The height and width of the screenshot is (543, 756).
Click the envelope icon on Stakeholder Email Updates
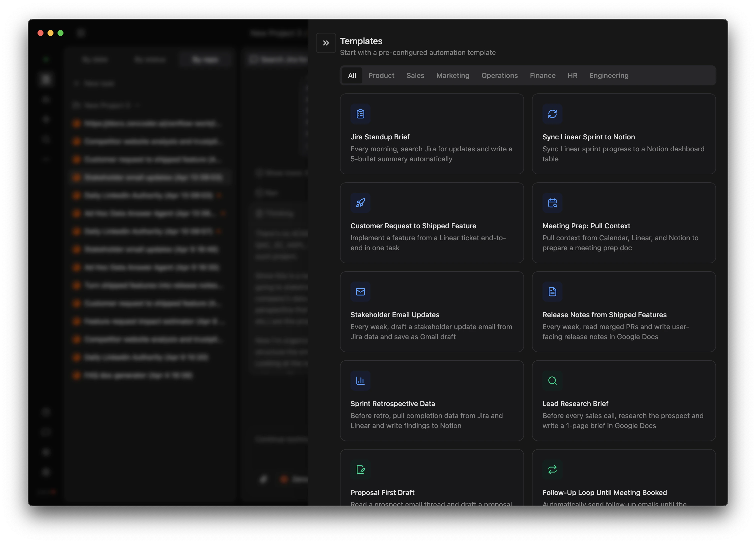click(360, 291)
